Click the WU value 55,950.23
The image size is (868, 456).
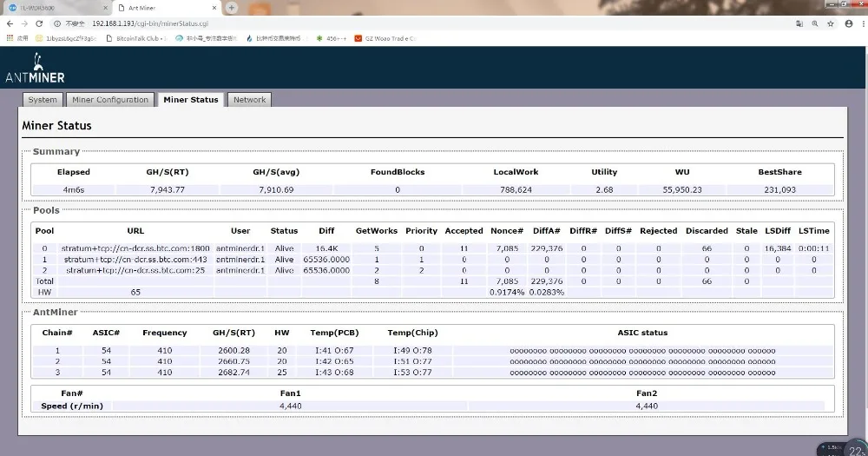point(682,189)
